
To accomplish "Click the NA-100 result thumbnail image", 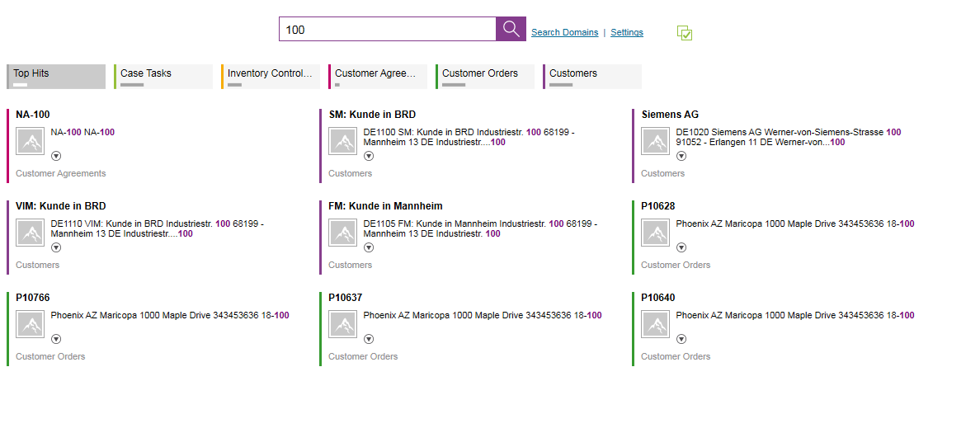I will [31, 141].
